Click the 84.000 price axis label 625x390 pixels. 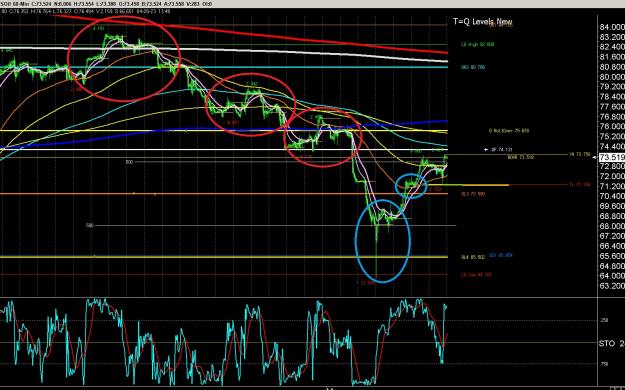tap(612, 27)
